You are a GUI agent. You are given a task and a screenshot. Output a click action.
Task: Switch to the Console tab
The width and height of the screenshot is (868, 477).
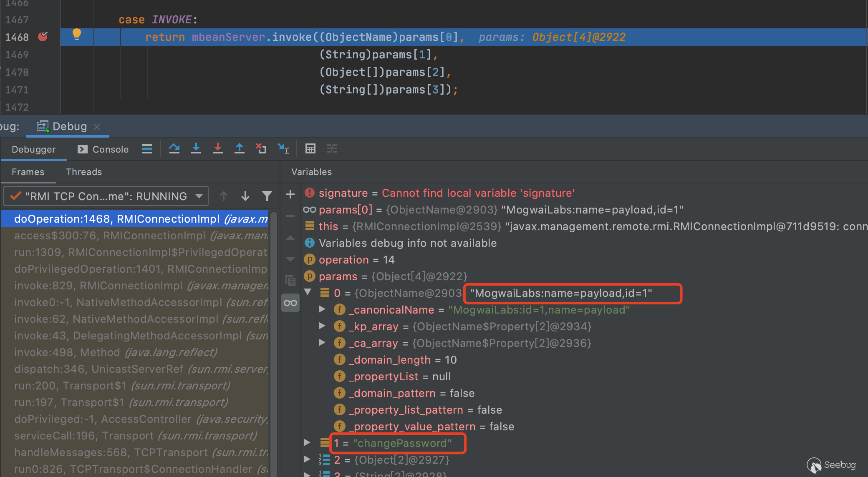(103, 149)
